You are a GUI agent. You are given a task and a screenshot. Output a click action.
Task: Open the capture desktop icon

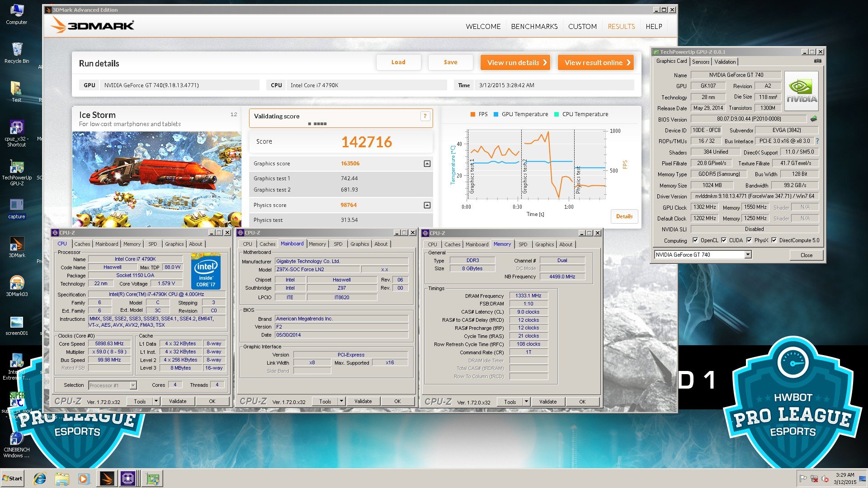[x=16, y=208]
